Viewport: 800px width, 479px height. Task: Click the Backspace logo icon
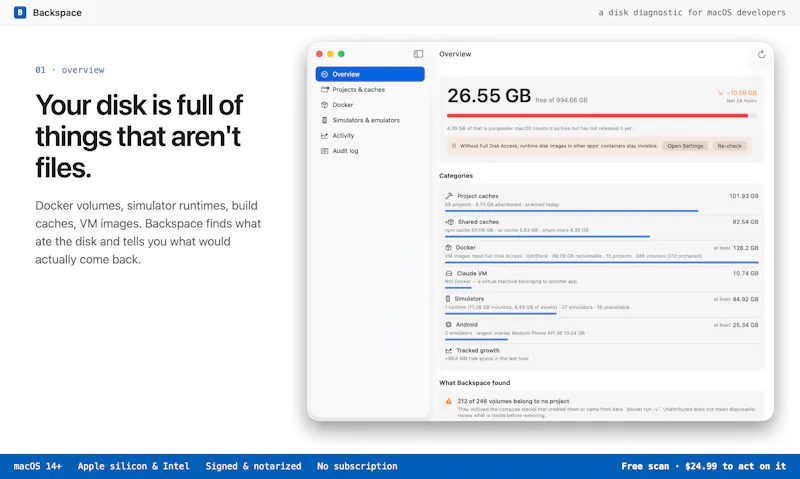pyautogui.click(x=20, y=12)
